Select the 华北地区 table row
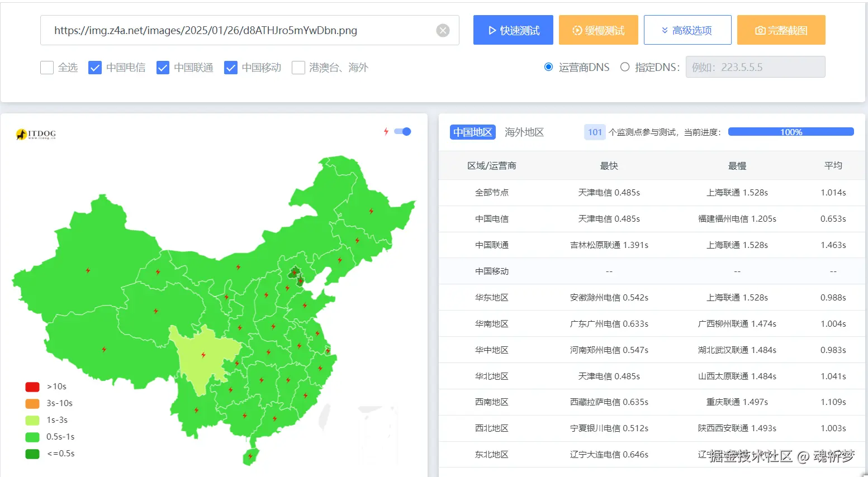The height and width of the screenshot is (477, 868). tap(652, 376)
